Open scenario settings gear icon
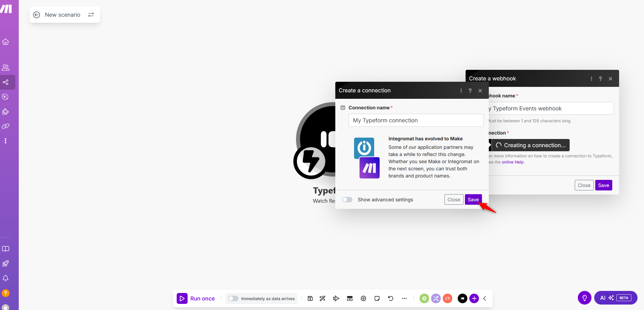 pos(363,298)
